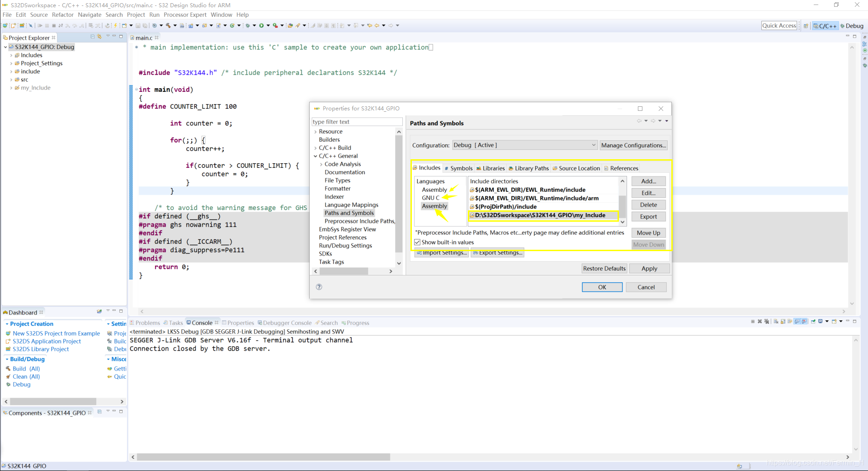Switch to the Symbols tab
This screenshot has height=471, width=868.
click(458, 168)
